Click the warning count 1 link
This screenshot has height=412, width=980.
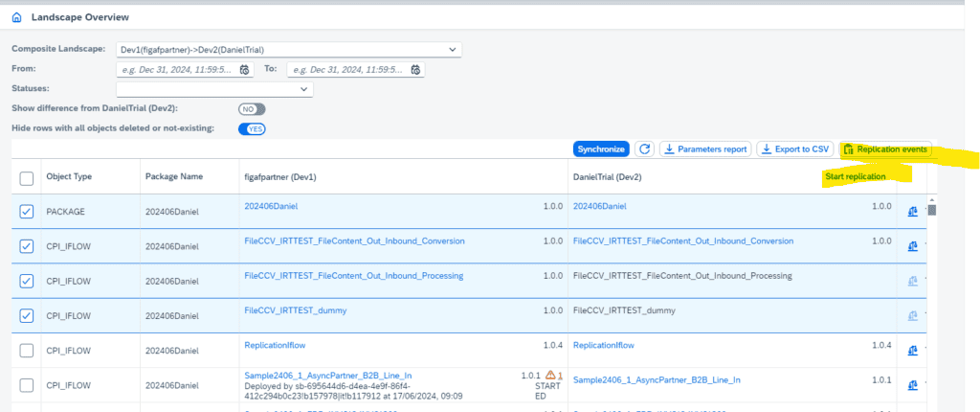click(x=561, y=376)
